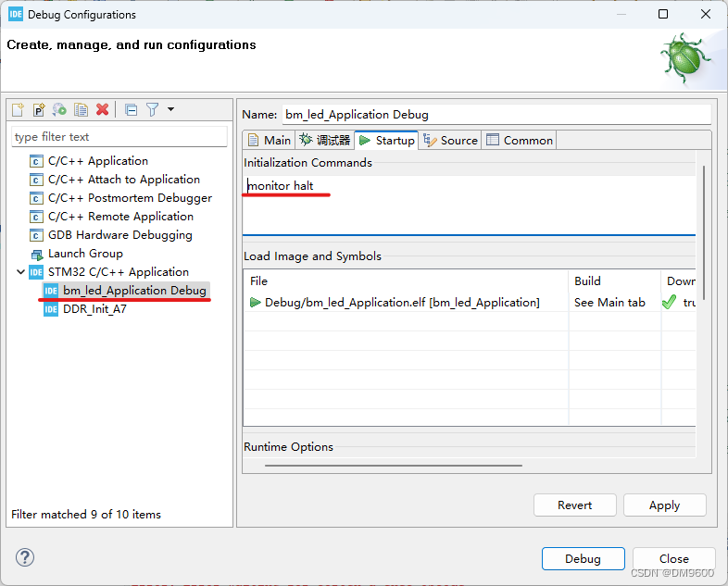Click Export launch configuration icon
Image resolution: width=728 pixels, height=586 pixels.
tap(59, 110)
